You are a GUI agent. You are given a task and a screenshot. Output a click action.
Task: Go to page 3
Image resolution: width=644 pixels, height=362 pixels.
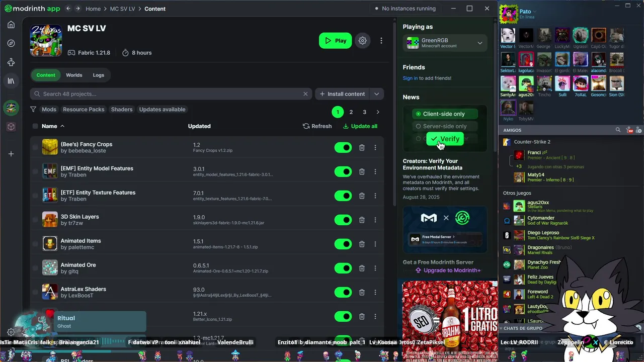(365, 112)
